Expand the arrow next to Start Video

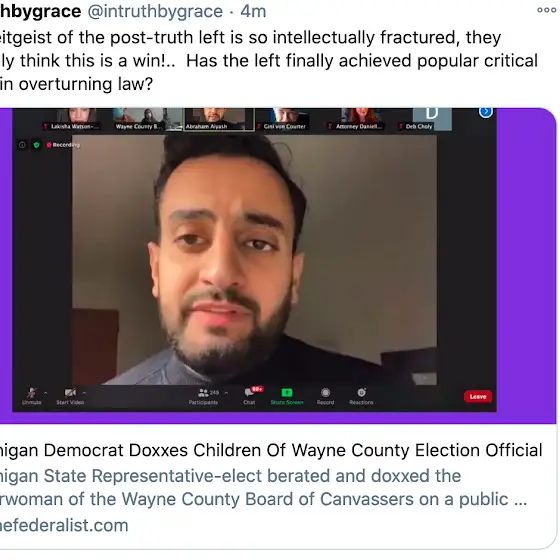[84, 393]
